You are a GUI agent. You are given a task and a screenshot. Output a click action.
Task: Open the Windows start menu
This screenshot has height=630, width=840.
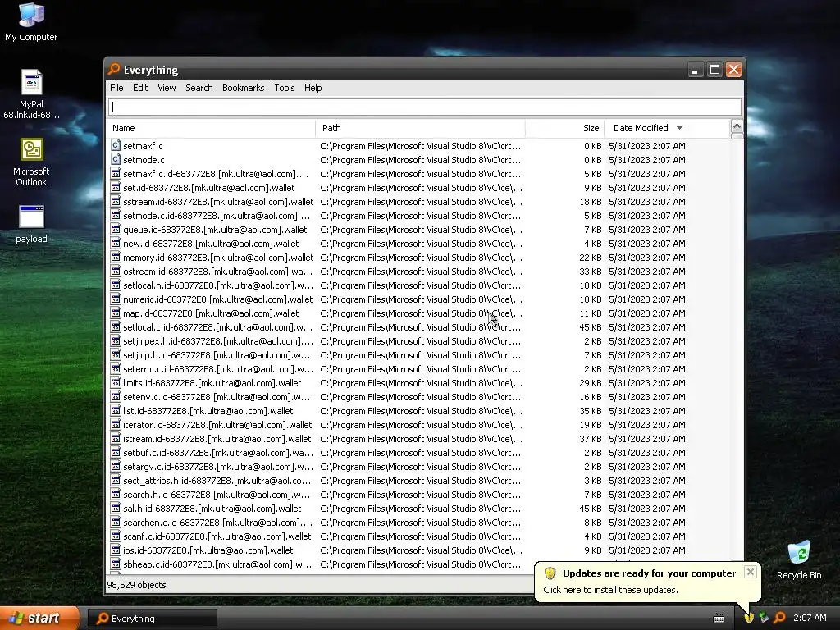(39, 619)
